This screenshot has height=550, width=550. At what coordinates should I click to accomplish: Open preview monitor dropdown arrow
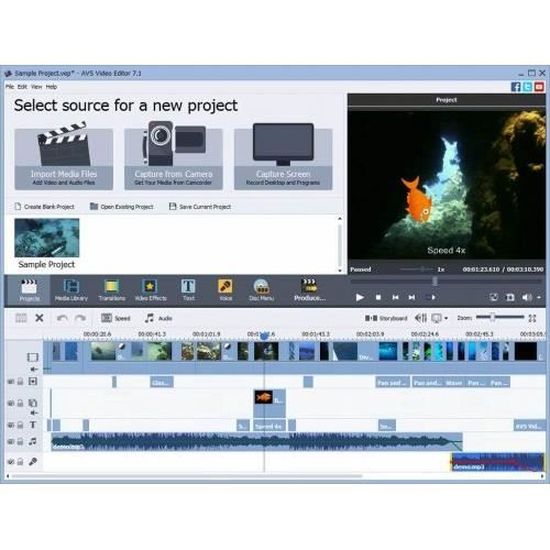[446, 318]
